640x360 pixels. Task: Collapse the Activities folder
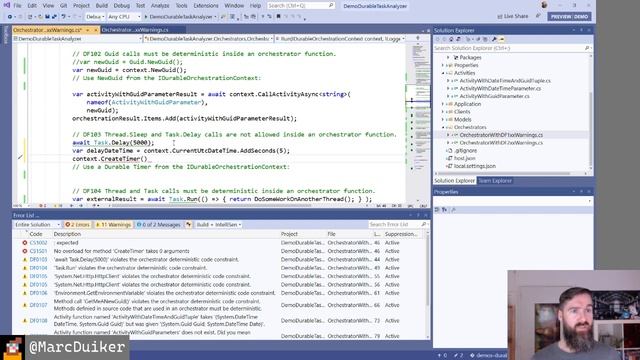pyautogui.click(x=443, y=73)
